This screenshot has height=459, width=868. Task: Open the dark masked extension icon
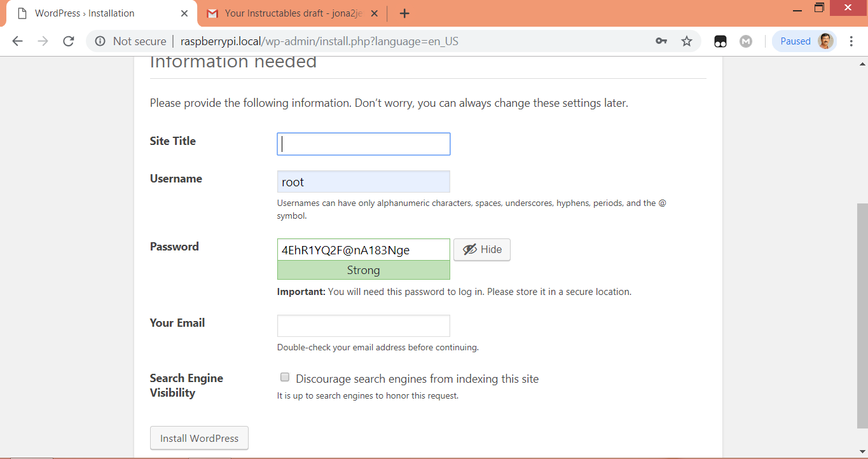click(720, 41)
